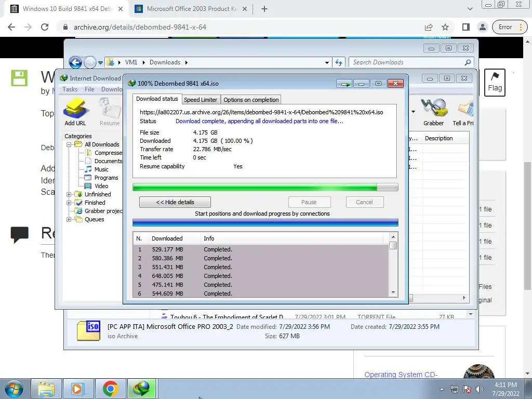Click the dropdown arrow beside IDM toolbar
This screenshot has width=532, height=399.
[413, 112]
